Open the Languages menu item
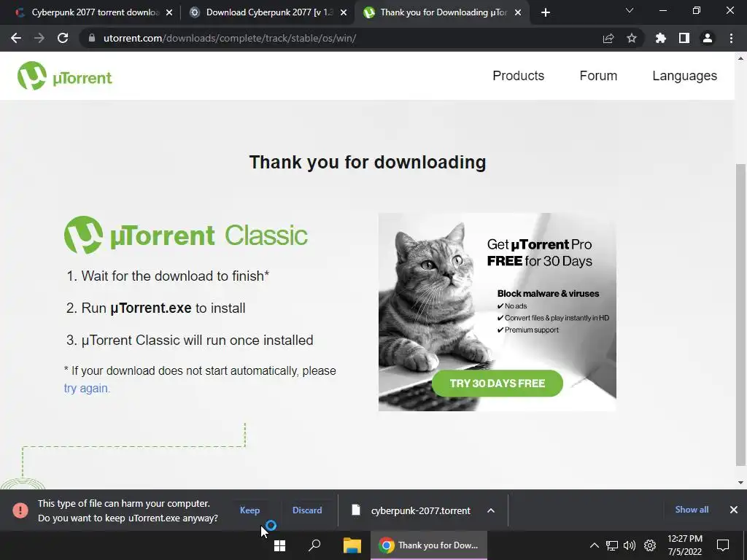This screenshot has width=747, height=560. [684, 76]
